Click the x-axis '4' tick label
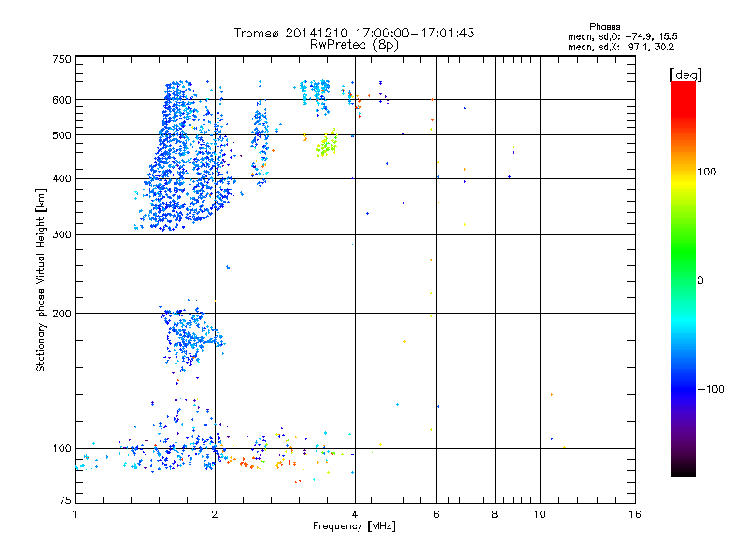747x560 pixels. [355, 514]
